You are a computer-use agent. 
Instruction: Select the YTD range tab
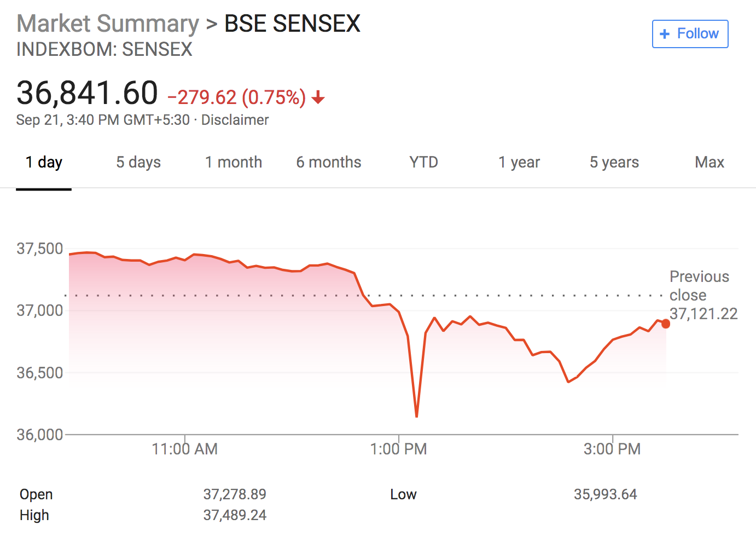(x=423, y=163)
